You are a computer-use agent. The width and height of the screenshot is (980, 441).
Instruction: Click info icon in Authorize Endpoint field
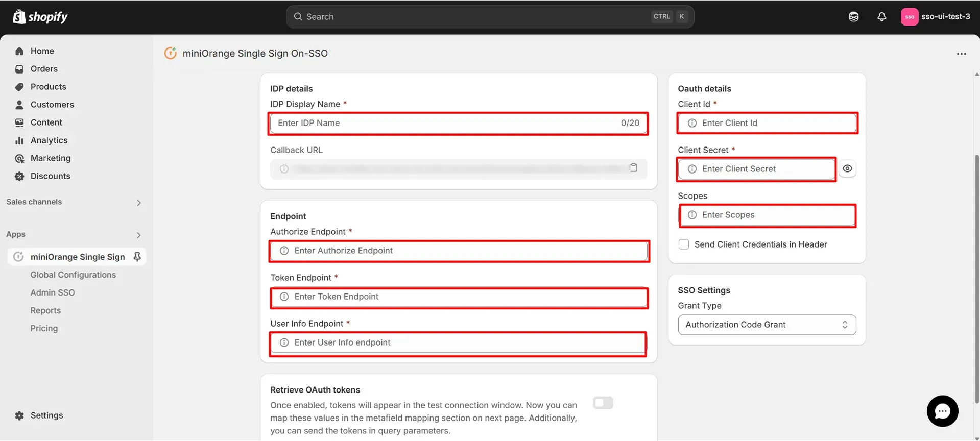point(284,251)
